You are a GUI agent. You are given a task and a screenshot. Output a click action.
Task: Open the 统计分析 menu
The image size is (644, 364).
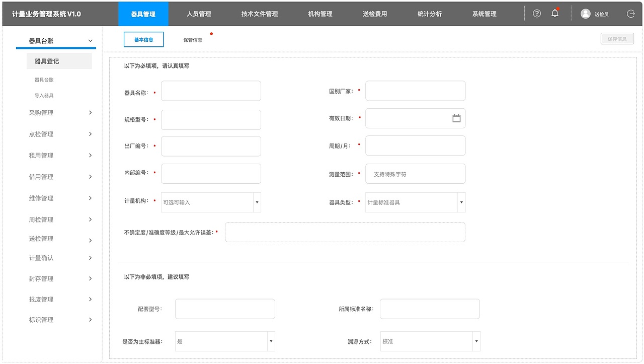click(x=430, y=14)
